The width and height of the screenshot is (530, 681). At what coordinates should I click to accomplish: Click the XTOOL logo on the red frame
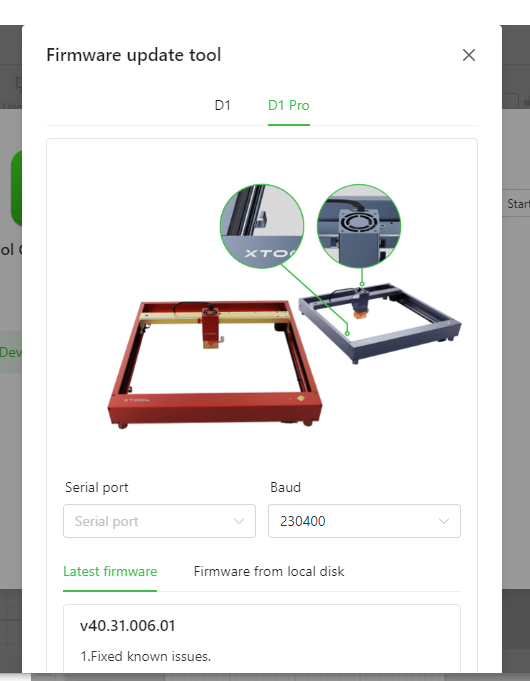136,400
